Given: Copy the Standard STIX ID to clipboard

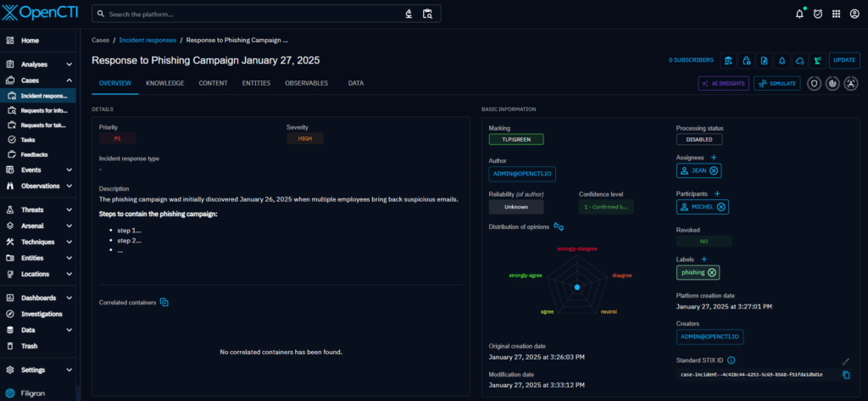Looking at the screenshot, I should point(846,375).
